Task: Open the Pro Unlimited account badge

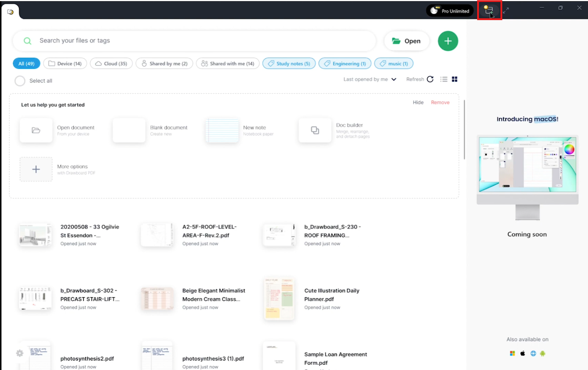Action: (450, 11)
